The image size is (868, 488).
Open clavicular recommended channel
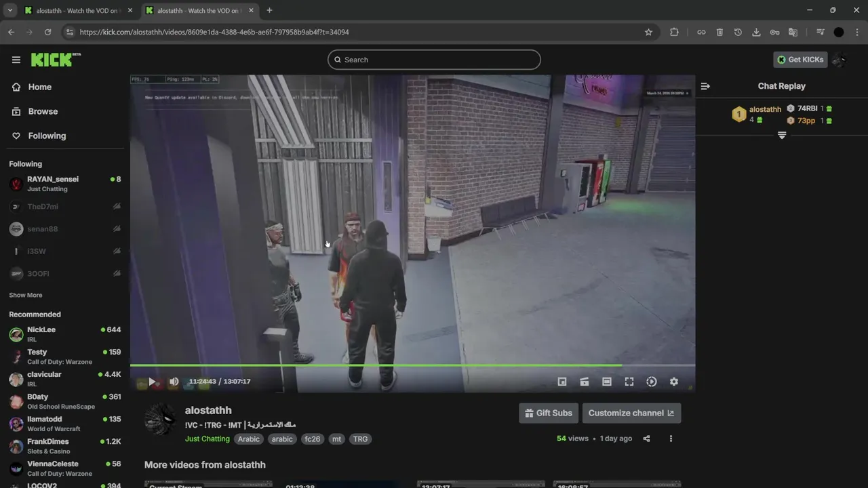pos(65,379)
